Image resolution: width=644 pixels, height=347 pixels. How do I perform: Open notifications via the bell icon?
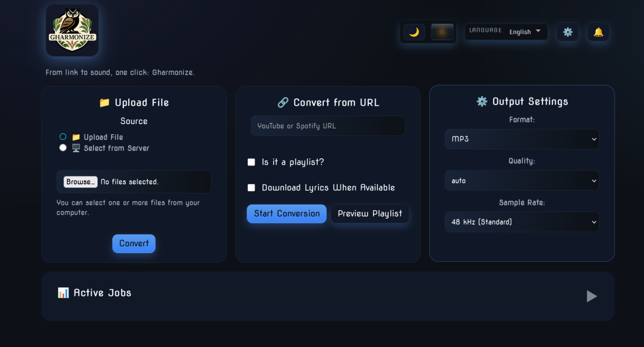point(598,32)
